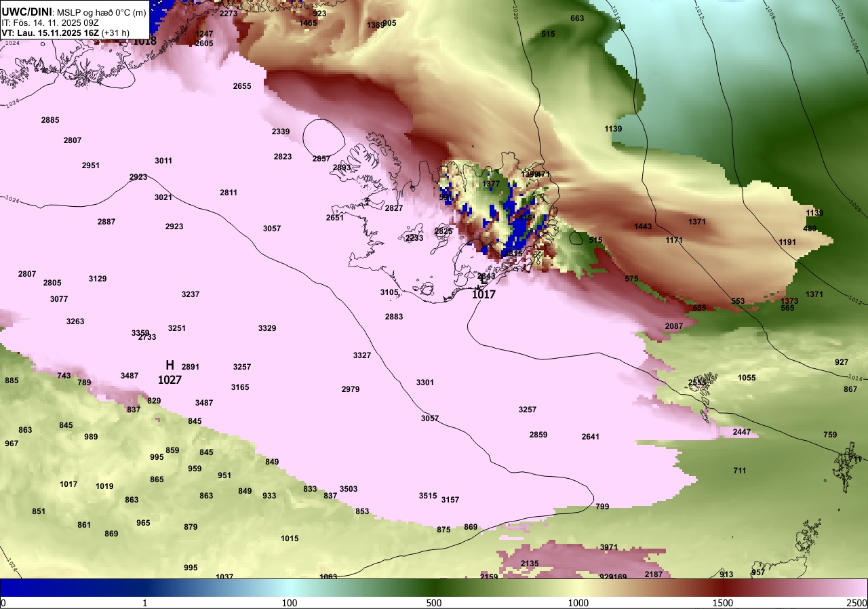
Task: Click the 1018 pressure label
Action: tap(144, 41)
